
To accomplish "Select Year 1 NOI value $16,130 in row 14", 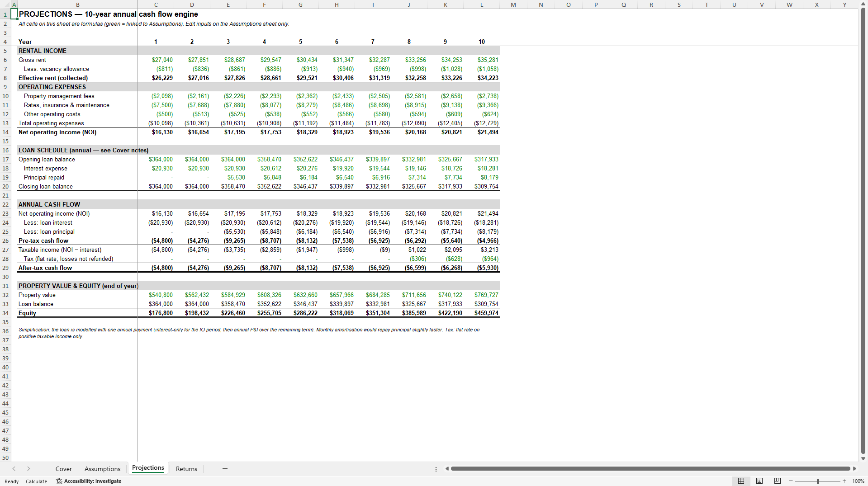I will pyautogui.click(x=156, y=132).
